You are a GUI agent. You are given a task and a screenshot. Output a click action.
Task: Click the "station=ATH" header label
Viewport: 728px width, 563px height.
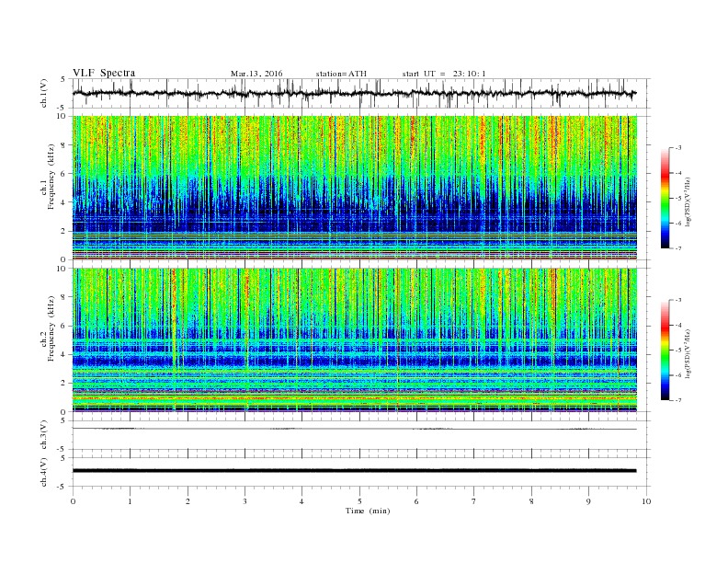[341, 74]
